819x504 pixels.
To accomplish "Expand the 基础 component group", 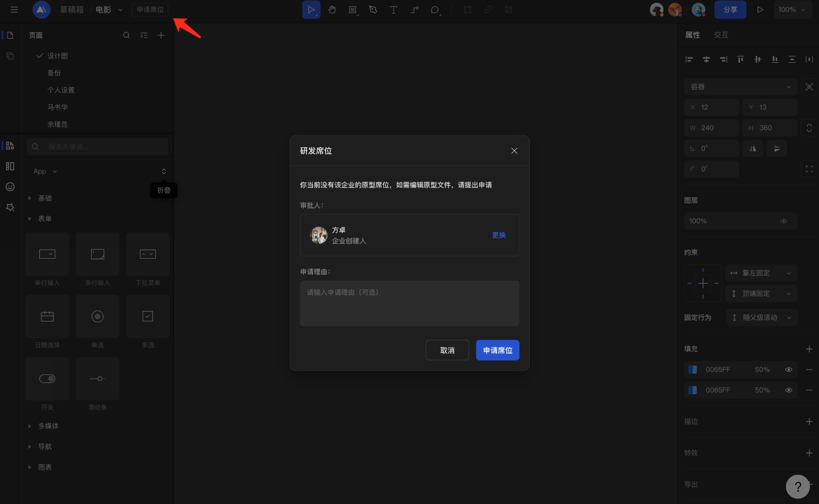I will pyautogui.click(x=30, y=198).
